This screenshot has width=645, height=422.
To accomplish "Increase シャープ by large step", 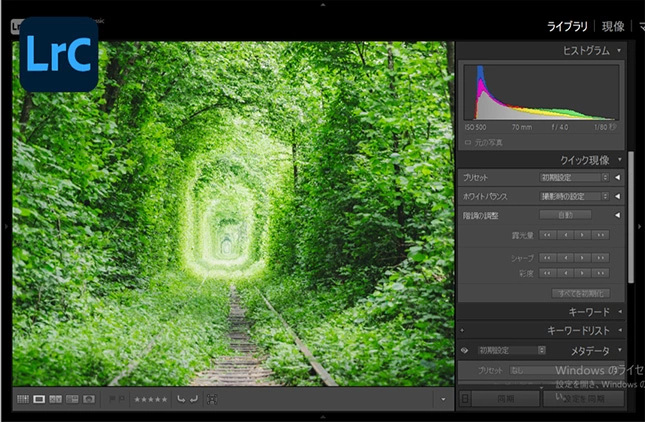I will pyautogui.click(x=601, y=258).
